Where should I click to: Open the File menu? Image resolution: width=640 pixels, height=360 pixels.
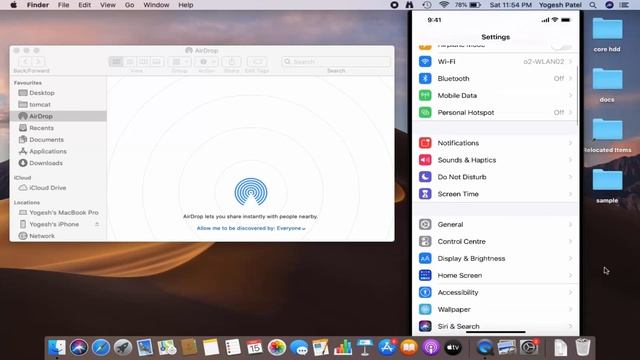pyautogui.click(x=63, y=5)
